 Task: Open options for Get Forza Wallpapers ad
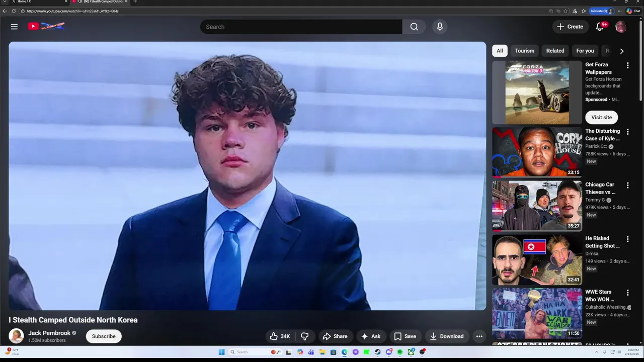click(x=627, y=65)
